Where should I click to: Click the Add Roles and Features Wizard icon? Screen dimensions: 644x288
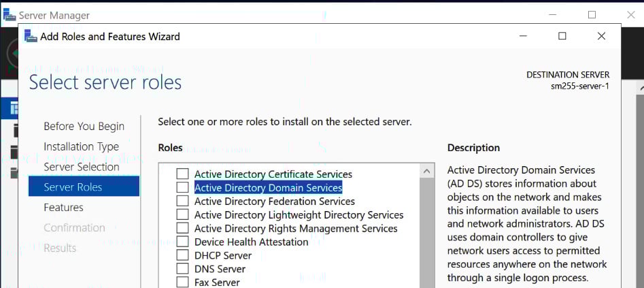point(31,36)
